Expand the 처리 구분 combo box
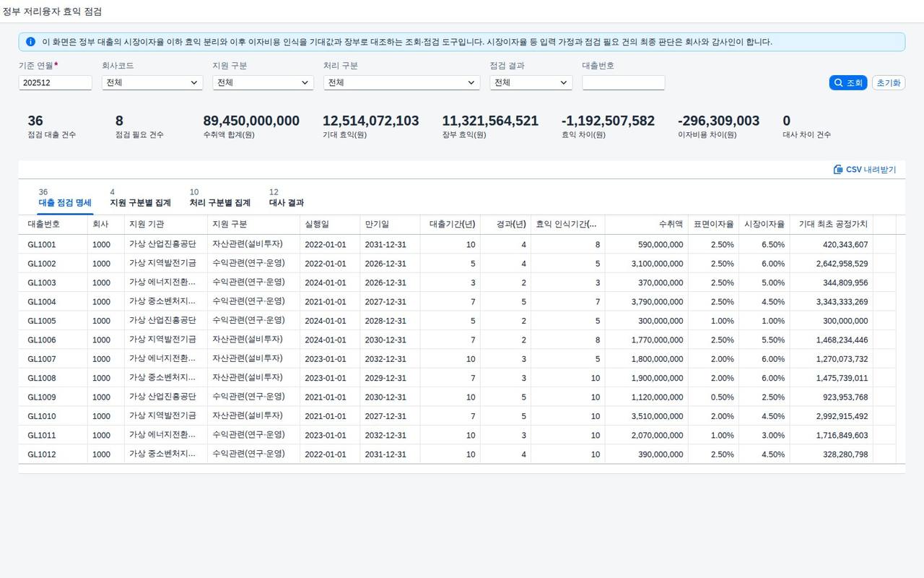This screenshot has height=578, width=924. coord(401,83)
